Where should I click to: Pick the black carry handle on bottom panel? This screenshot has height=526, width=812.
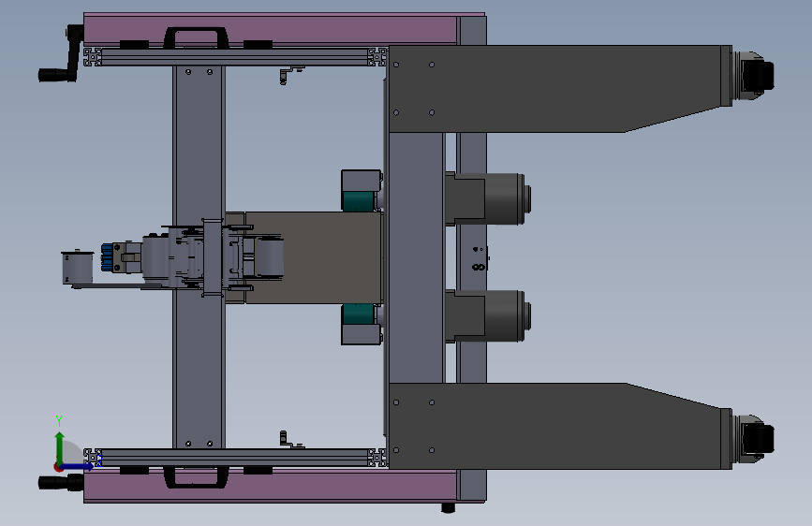pyautogui.click(x=196, y=476)
